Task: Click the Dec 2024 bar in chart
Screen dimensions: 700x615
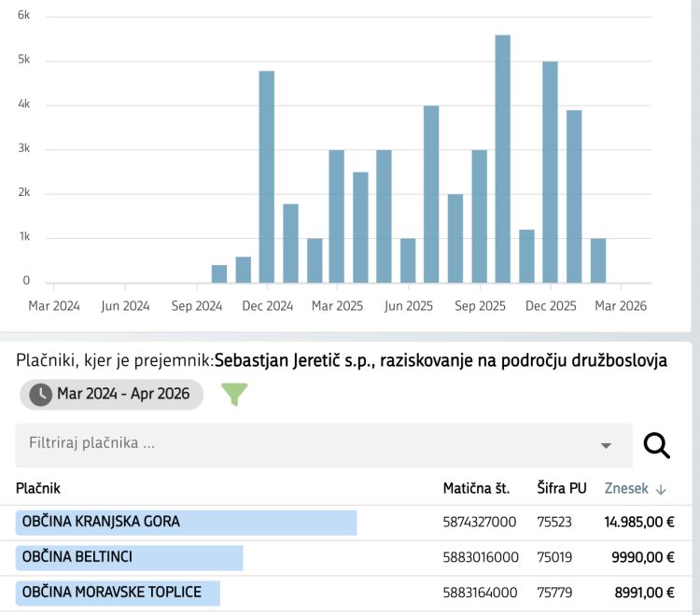Action: (266, 177)
